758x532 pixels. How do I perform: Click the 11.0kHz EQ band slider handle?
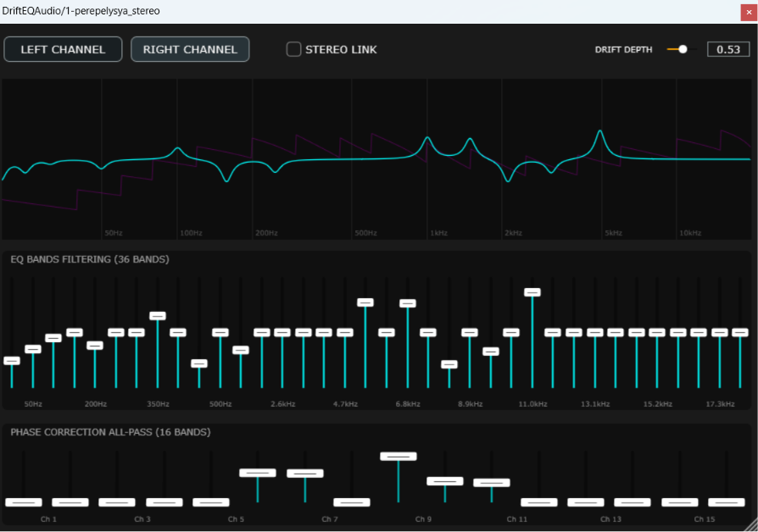tap(532, 292)
